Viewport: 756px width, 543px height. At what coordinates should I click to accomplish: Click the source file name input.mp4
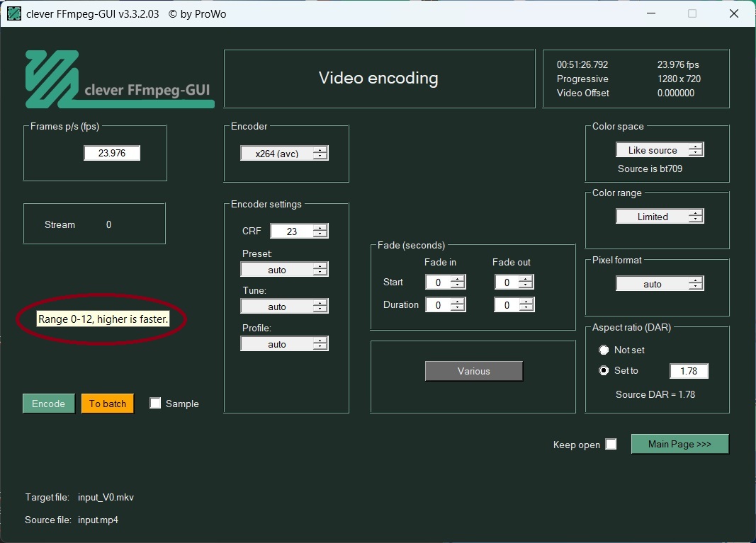(x=98, y=520)
